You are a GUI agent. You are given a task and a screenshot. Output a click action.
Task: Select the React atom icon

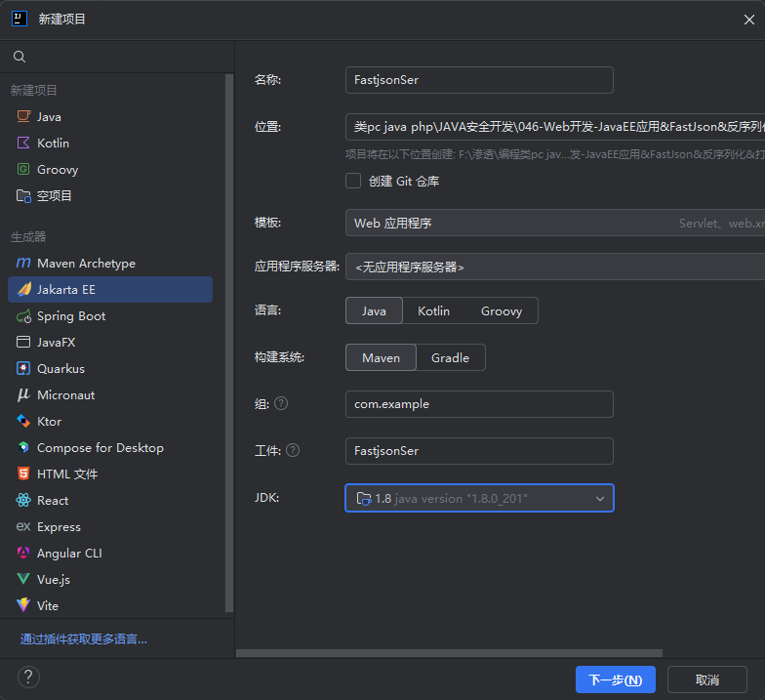pyautogui.click(x=23, y=500)
